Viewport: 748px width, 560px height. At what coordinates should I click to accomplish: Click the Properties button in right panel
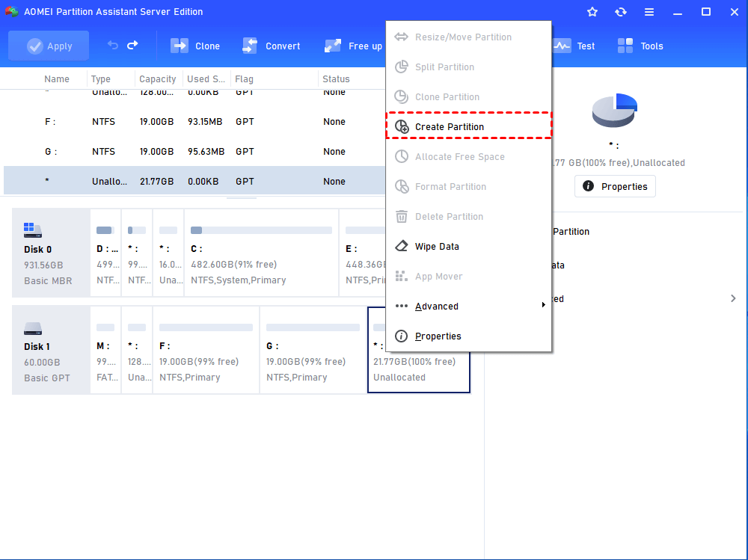click(x=615, y=186)
